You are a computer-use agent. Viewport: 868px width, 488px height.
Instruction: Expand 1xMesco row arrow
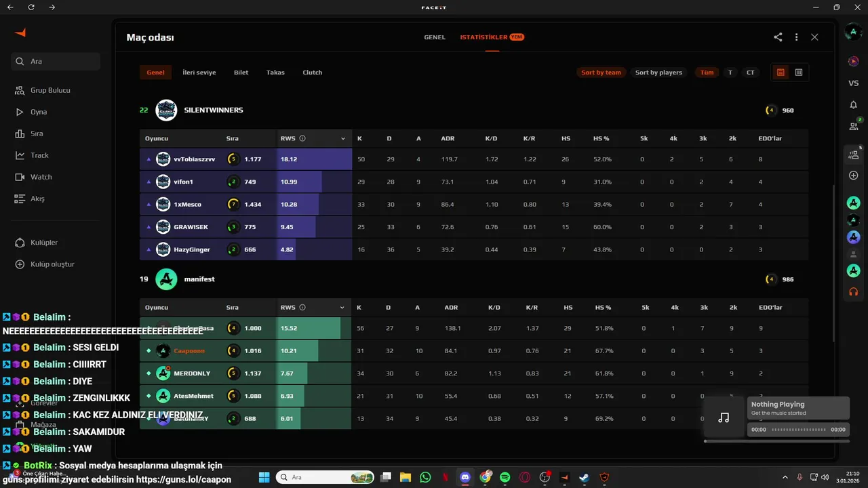pos(149,204)
